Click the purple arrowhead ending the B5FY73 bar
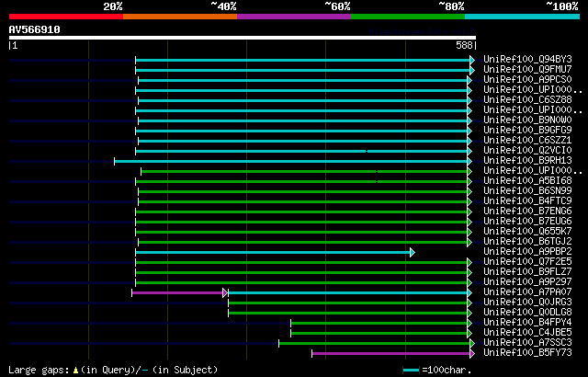Viewport: 588px width, 377px height. coord(472,353)
